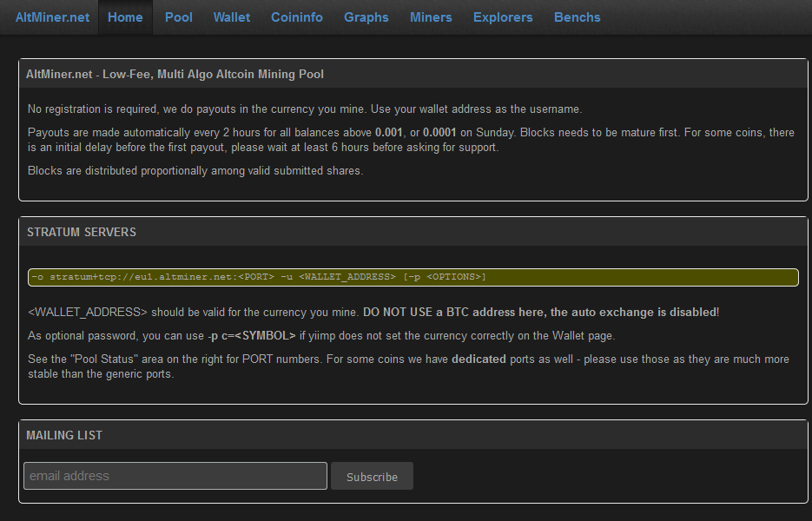The height and width of the screenshot is (521, 812).
Task: Click 'Blocks are distributed proportionally' line
Action: coord(195,171)
